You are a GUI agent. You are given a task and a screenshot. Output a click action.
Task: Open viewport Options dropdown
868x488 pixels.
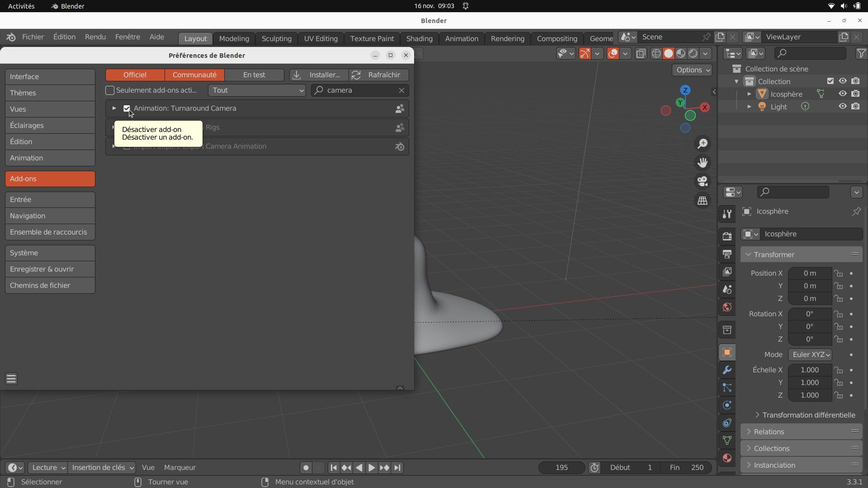pos(693,70)
